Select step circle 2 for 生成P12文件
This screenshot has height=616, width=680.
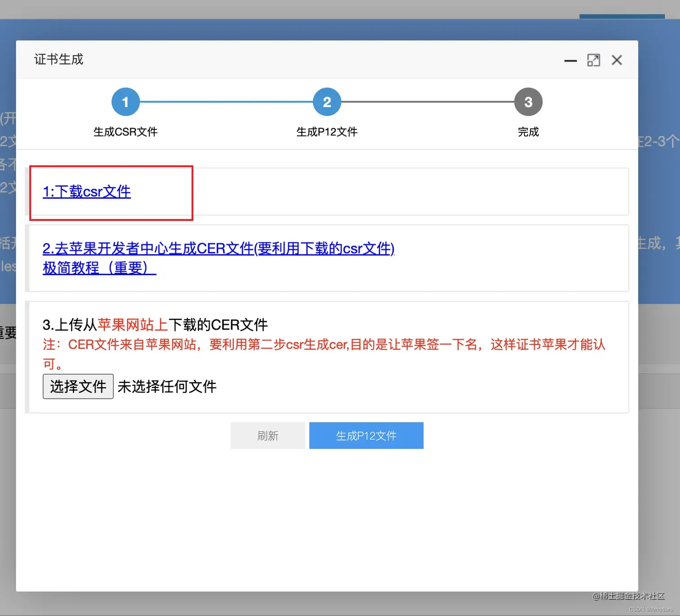tap(327, 102)
